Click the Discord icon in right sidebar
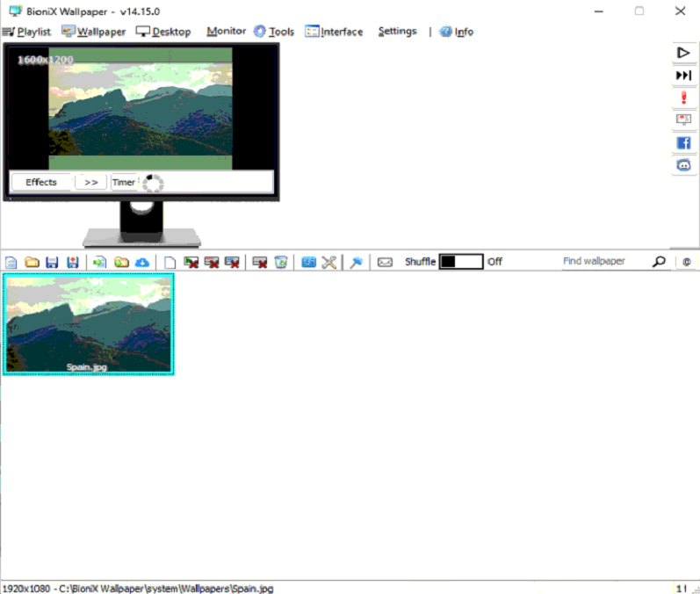This screenshot has width=700, height=594. pos(682,164)
